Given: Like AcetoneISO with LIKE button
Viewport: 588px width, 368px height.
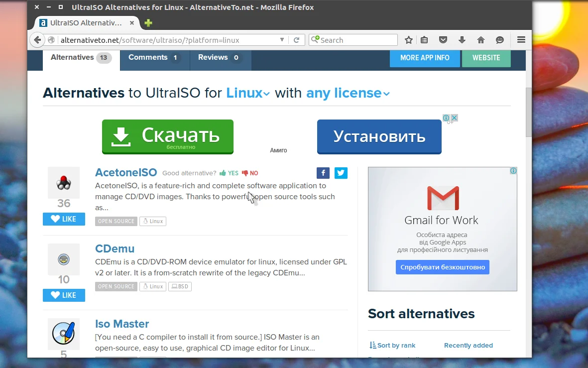Looking at the screenshot, I should (64, 219).
